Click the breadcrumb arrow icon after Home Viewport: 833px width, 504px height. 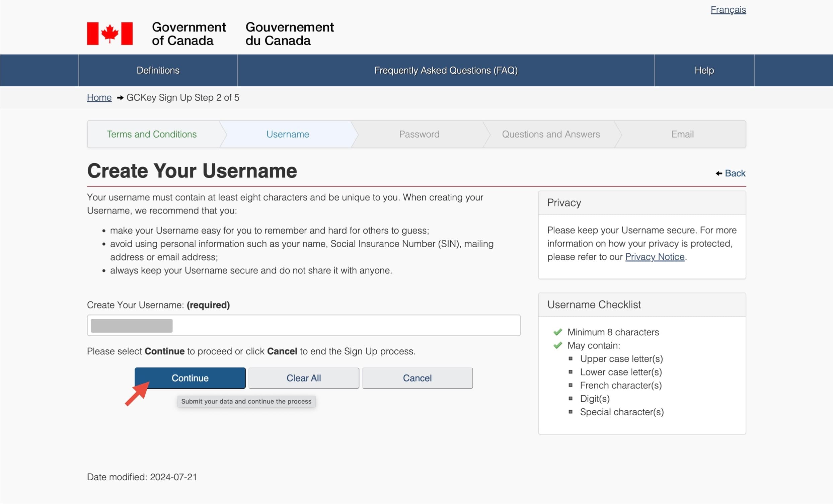click(120, 98)
